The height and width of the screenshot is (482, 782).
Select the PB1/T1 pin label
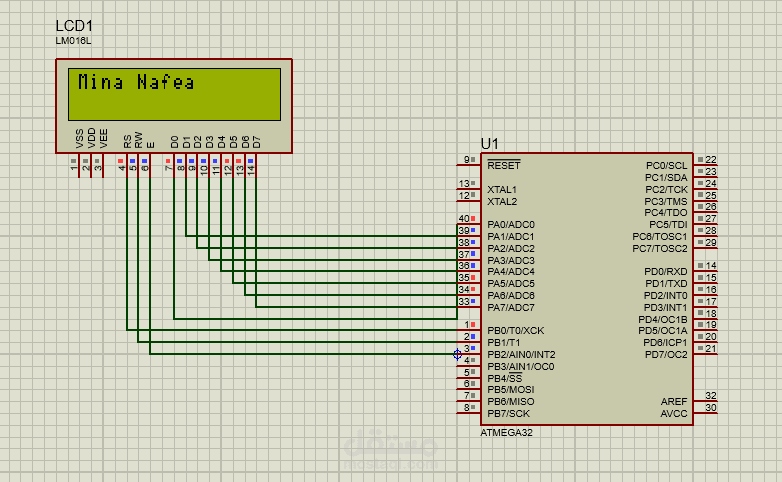click(x=504, y=342)
